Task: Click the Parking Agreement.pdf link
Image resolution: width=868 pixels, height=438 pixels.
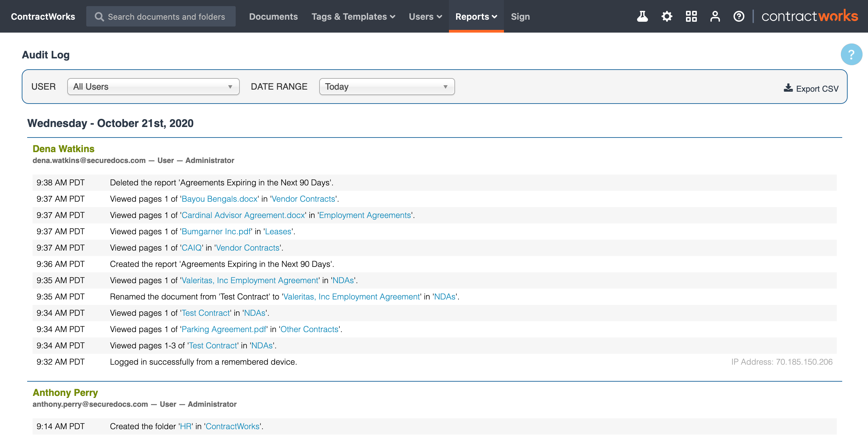Action: pos(224,329)
